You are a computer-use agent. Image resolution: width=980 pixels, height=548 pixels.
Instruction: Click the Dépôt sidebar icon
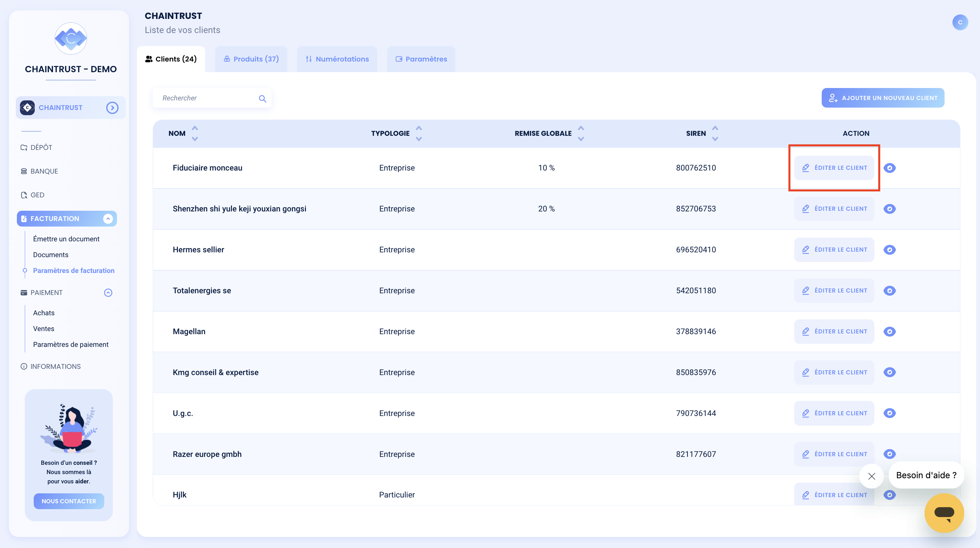(x=24, y=147)
